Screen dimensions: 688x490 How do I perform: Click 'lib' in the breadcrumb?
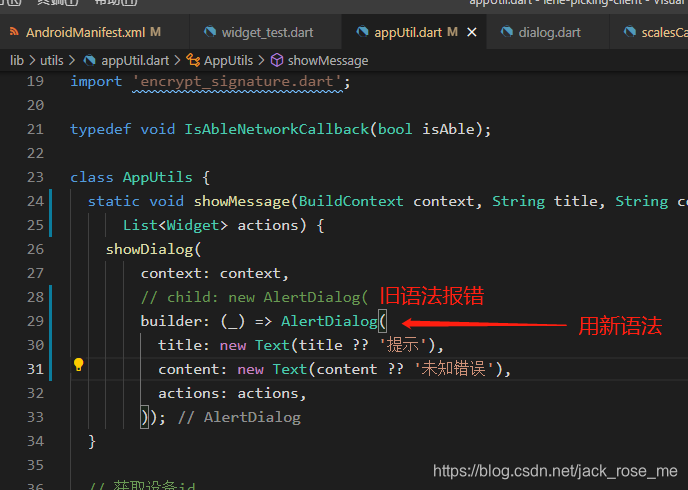click(x=17, y=61)
